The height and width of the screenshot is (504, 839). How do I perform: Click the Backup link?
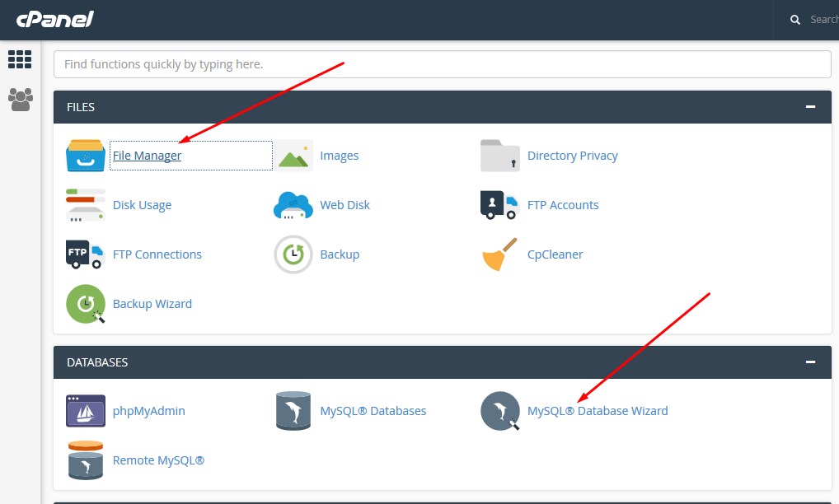340,254
